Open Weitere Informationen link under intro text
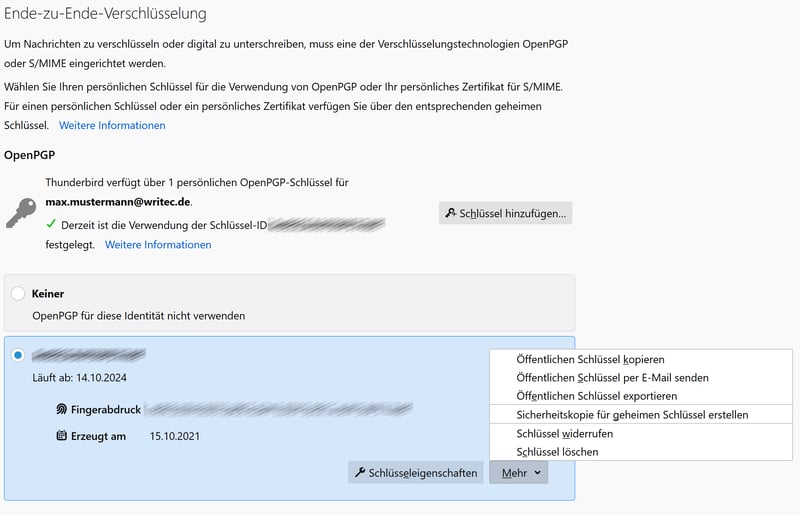This screenshot has width=800, height=515. pos(112,125)
